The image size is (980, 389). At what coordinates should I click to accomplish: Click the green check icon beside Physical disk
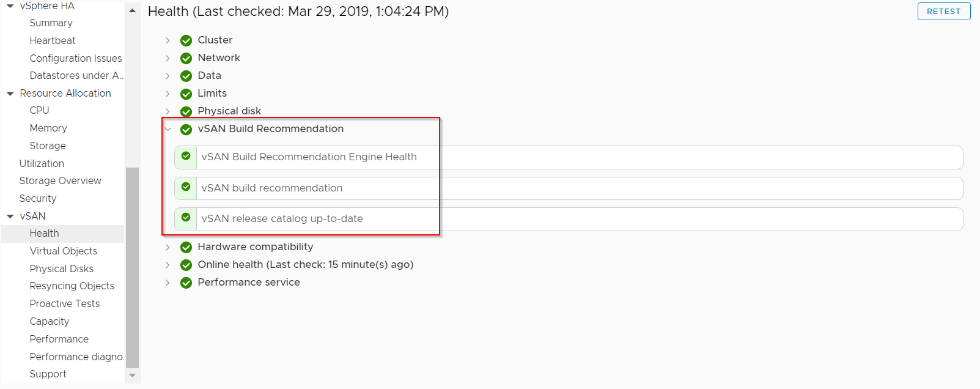click(x=186, y=111)
